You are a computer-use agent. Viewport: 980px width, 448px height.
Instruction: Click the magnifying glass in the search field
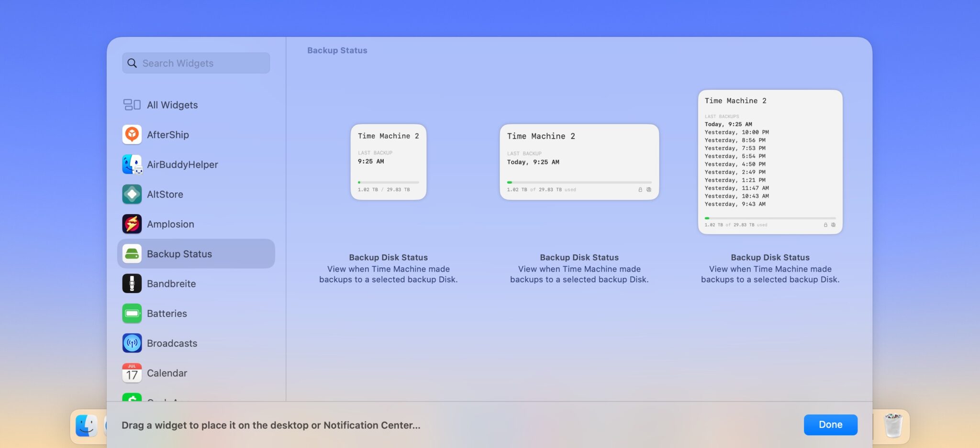pos(132,63)
